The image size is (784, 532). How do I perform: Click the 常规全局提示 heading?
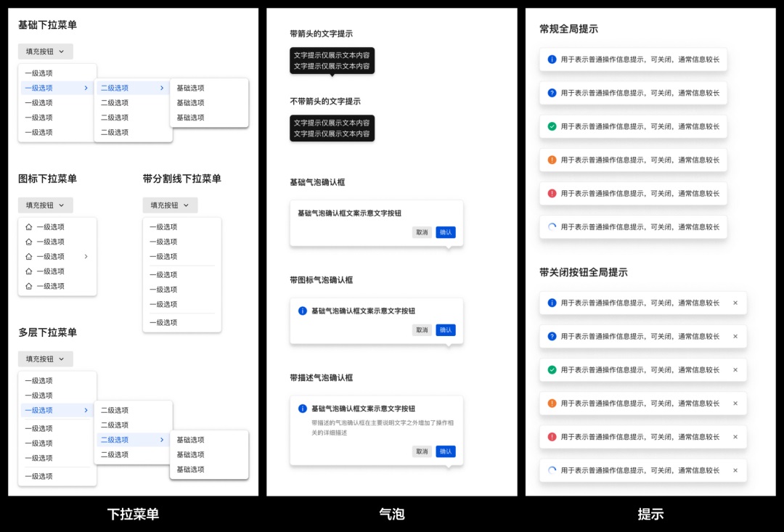click(568, 29)
